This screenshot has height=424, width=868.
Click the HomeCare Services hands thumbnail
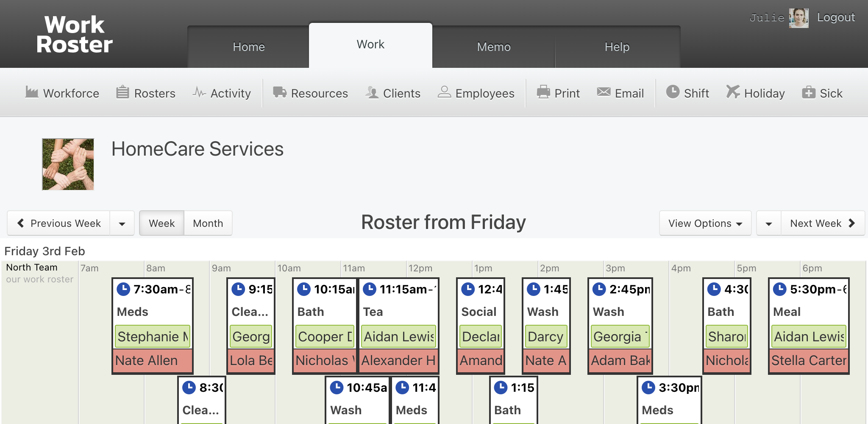[68, 164]
